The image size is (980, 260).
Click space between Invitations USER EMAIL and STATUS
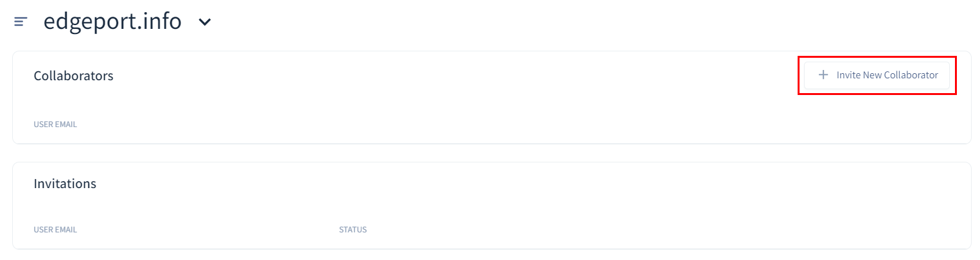(x=206, y=230)
